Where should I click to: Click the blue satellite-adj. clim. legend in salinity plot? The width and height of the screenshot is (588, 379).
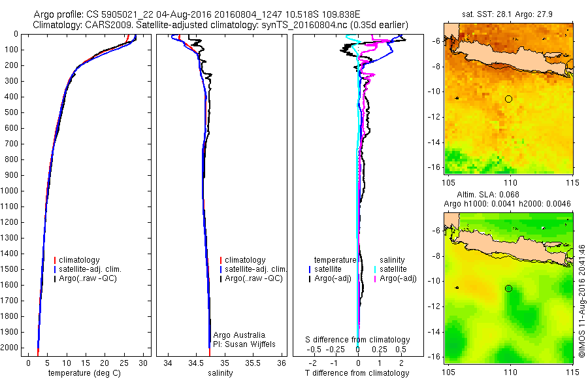(253, 269)
